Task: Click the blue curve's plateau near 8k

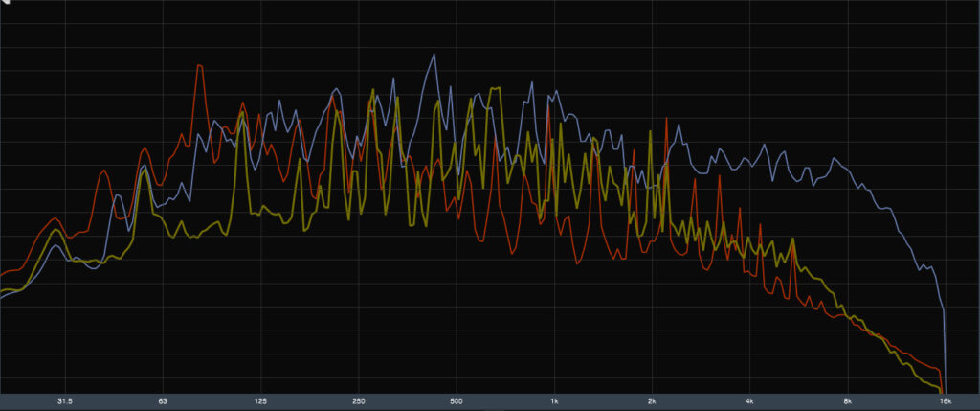Action: pos(840,163)
